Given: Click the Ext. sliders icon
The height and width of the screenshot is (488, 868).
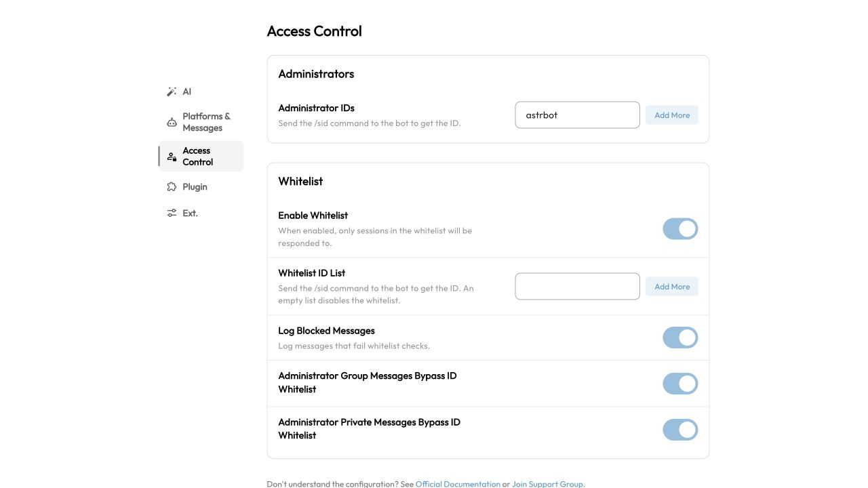Looking at the screenshot, I should coord(172,213).
